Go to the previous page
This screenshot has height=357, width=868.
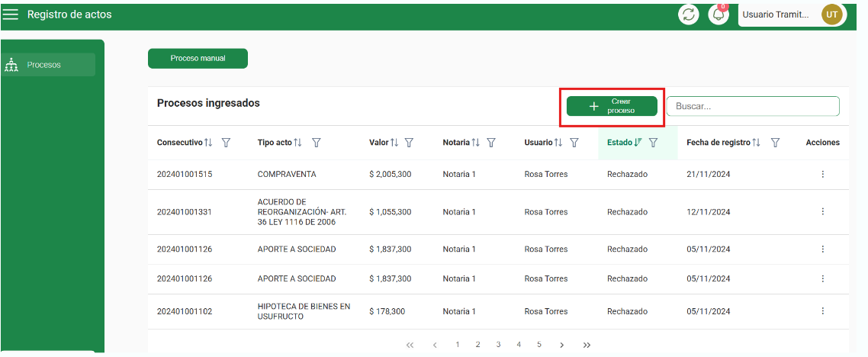tap(435, 345)
